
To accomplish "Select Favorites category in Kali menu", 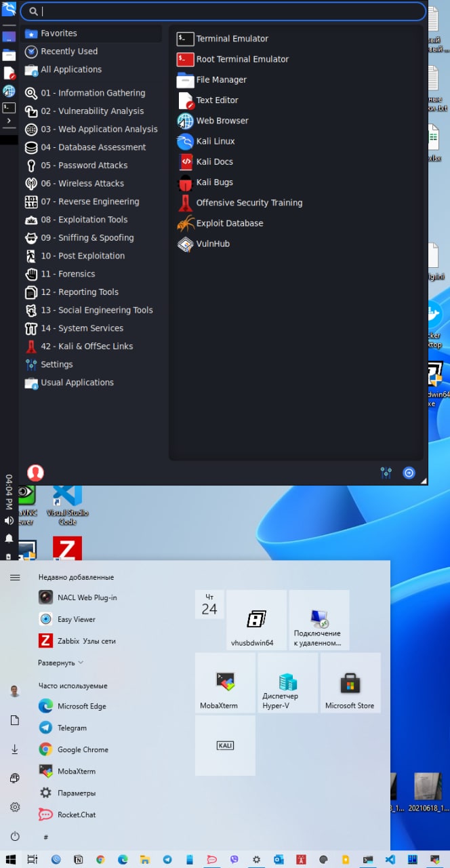I will coord(92,33).
